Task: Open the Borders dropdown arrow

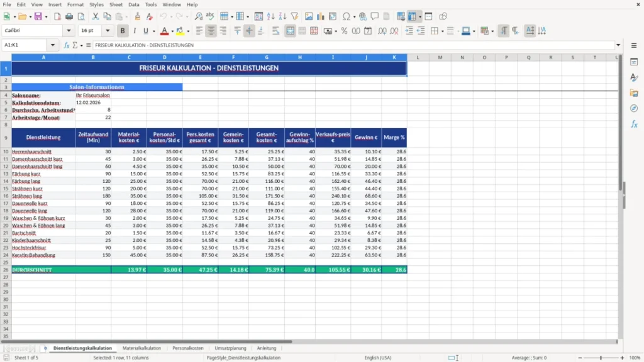Action: (x=442, y=31)
